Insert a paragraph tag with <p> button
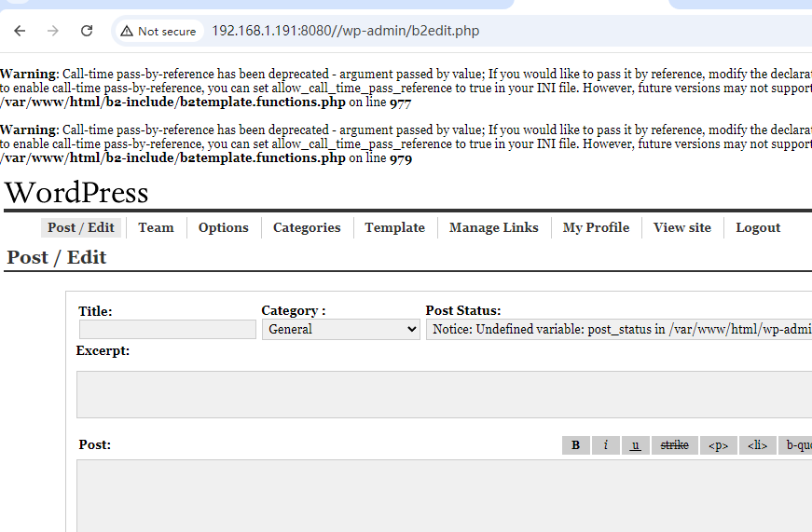This screenshot has height=532, width=812. tap(718, 445)
